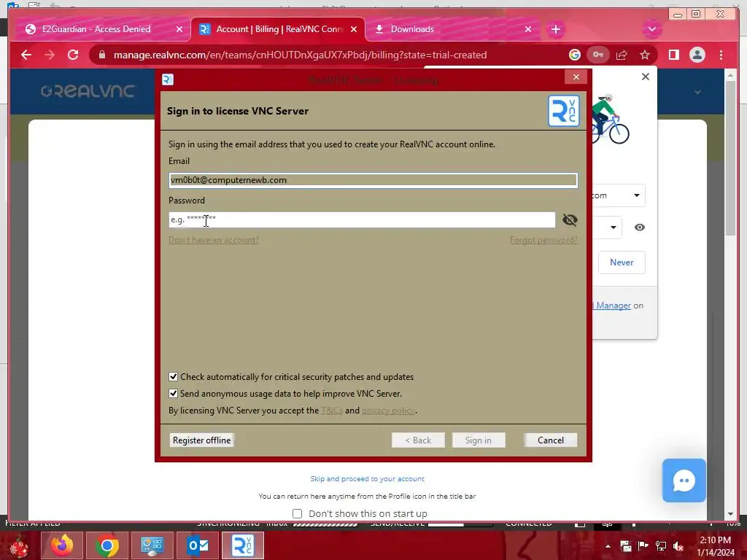
Task: Open the Chrome profile avatar
Action: (x=697, y=55)
